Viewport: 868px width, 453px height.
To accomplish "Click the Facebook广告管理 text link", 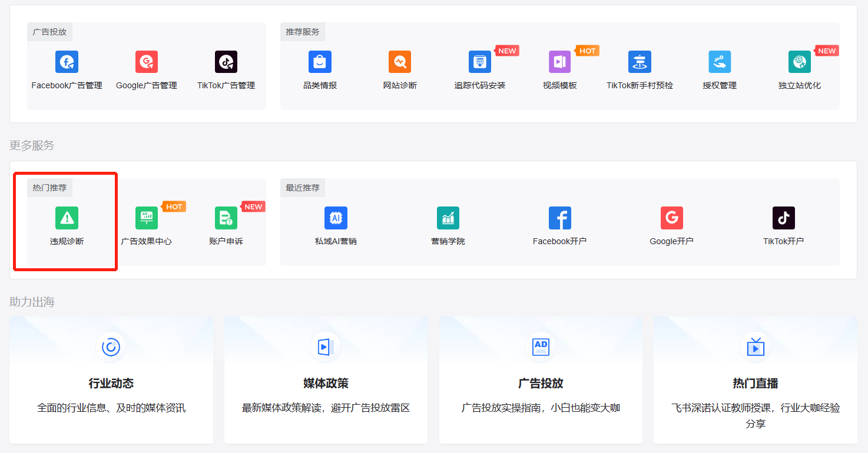I will click(67, 85).
